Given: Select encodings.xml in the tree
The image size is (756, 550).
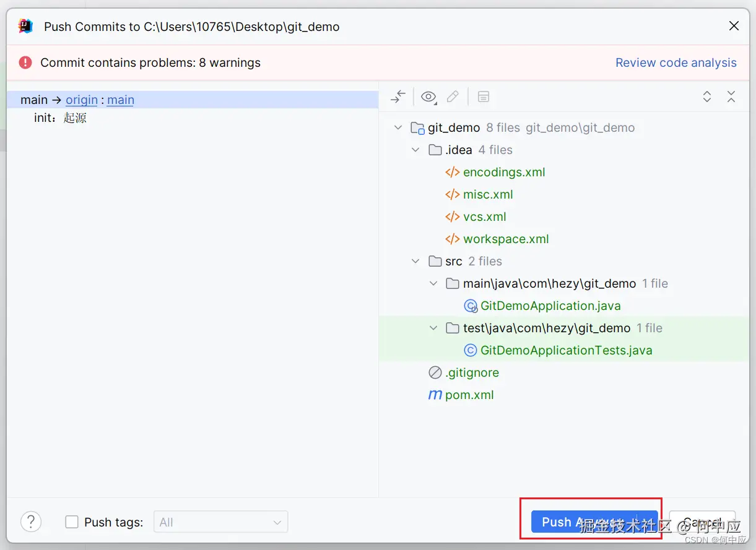Looking at the screenshot, I should (504, 172).
